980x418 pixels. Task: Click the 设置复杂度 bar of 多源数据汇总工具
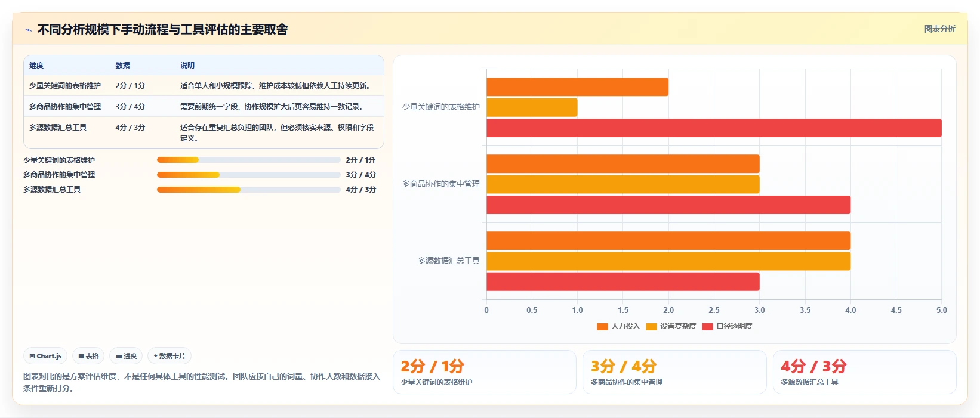668,261
